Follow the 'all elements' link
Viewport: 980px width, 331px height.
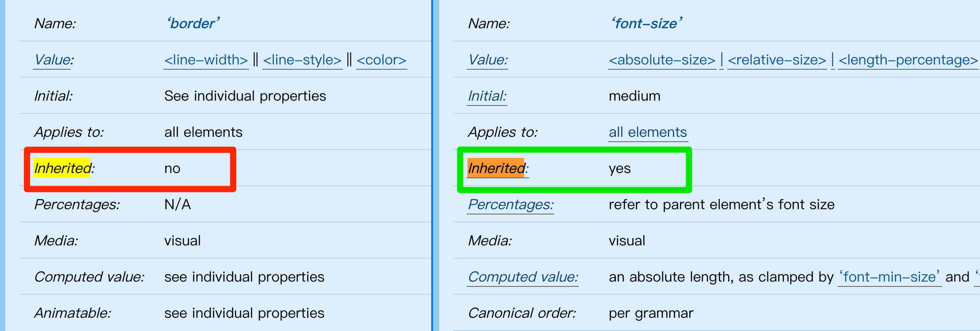[648, 132]
